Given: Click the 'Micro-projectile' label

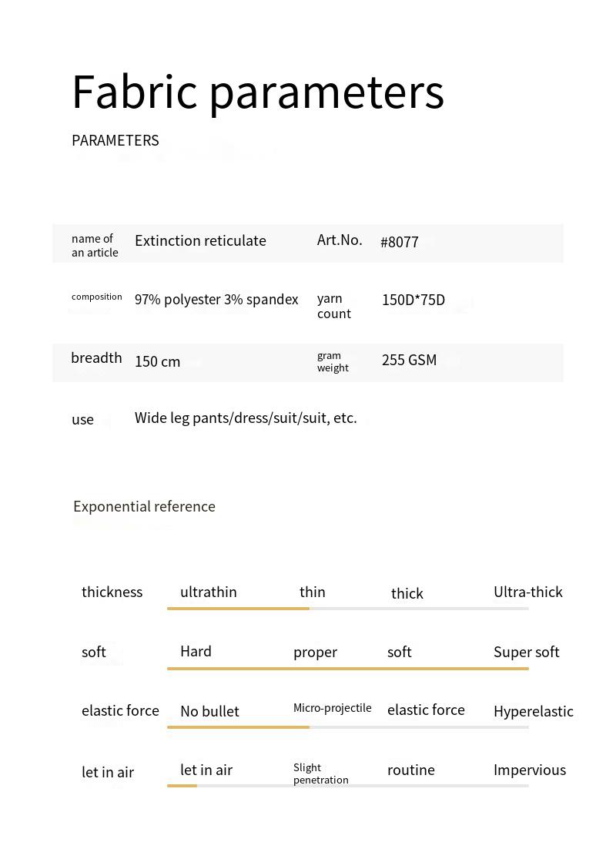Looking at the screenshot, I should 332,708.
